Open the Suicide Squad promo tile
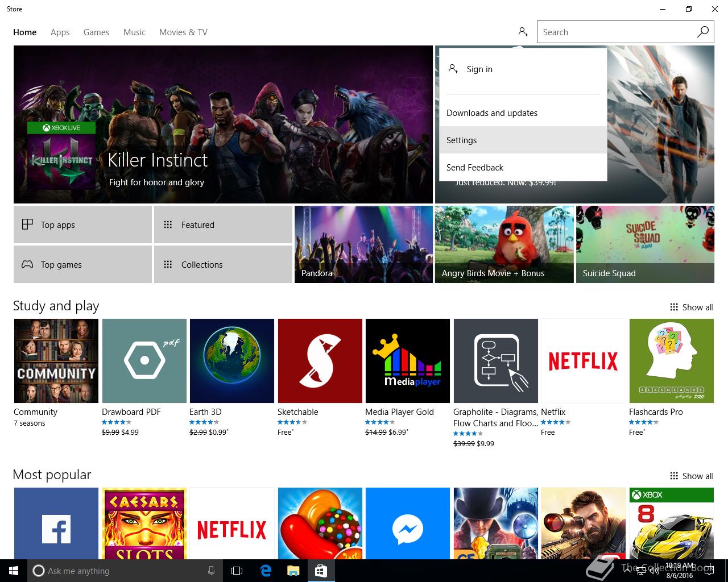Viewport: 728px width, 582px height. 645,244
